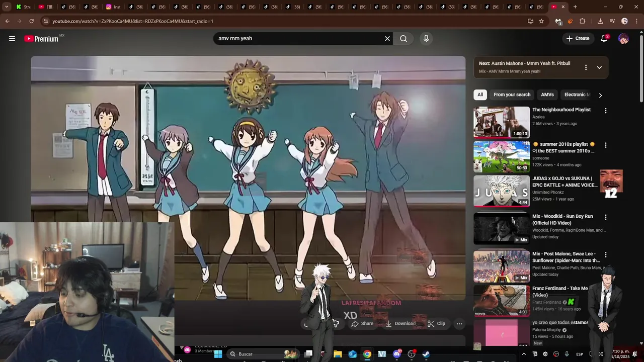Open OBS Studio from the taskbar
This screenshot has height=362, width=644.
(x=411, y=354)
